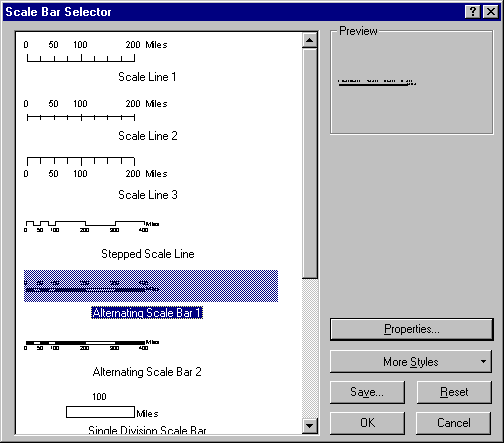Select the Scale Line 1 graphic
The width and height of the screenshot is (504, 443).
tap(95, 51)
